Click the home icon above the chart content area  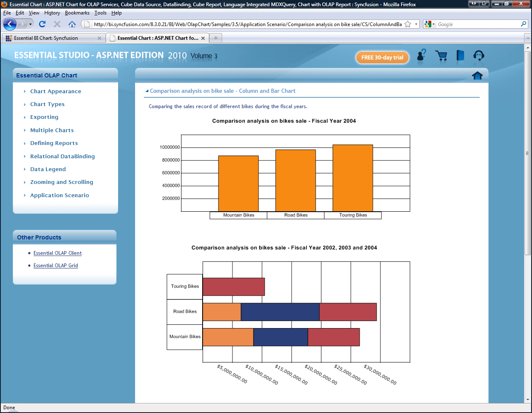click(477, 75)
